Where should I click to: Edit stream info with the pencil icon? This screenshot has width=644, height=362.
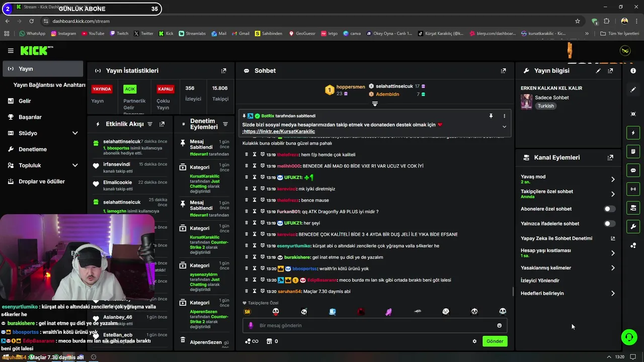coord(598,71)
